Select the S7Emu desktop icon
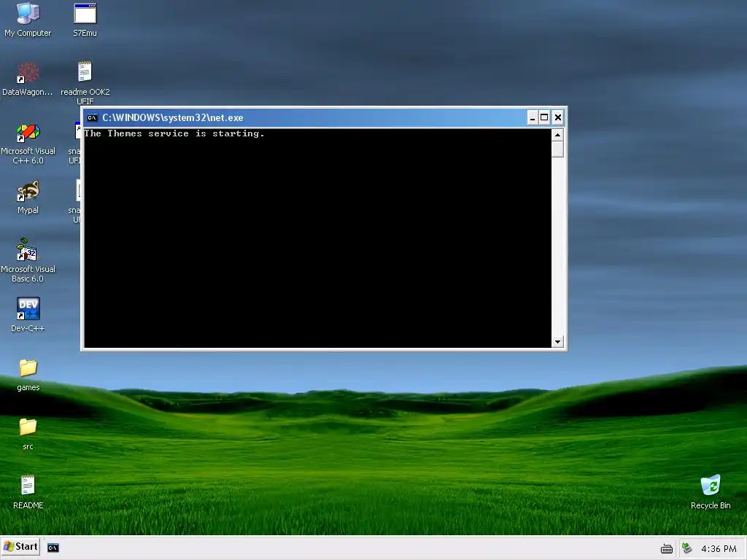Viewport: 747px width, 560px height. pyautogui.click(x=85, y=20)
